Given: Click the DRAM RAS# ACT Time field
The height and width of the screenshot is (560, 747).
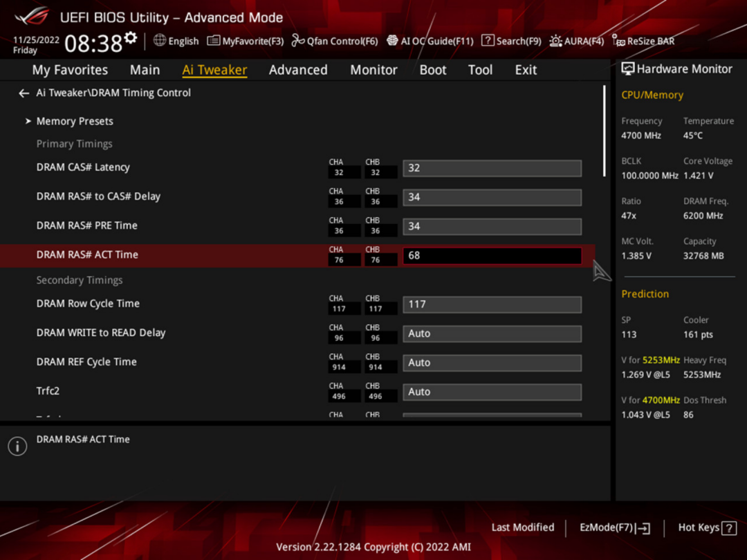Looking at the screenshot, I should 492,256.
